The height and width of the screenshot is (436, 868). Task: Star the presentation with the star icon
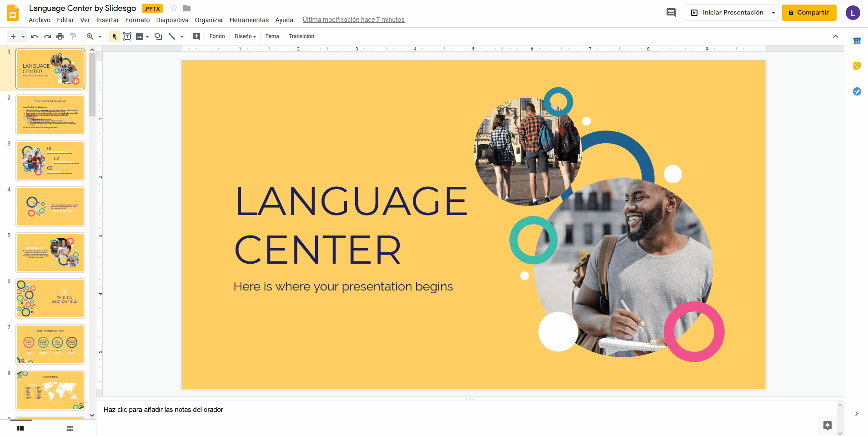pos(174,8)
